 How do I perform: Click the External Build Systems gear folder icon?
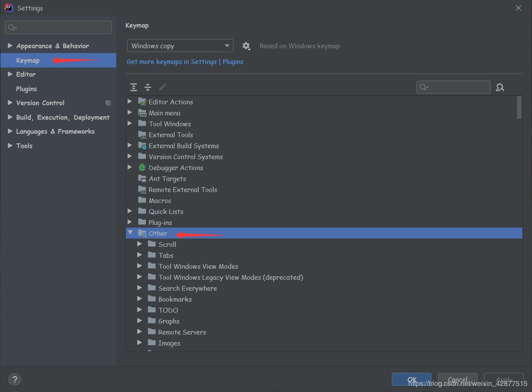coord(142,146)
